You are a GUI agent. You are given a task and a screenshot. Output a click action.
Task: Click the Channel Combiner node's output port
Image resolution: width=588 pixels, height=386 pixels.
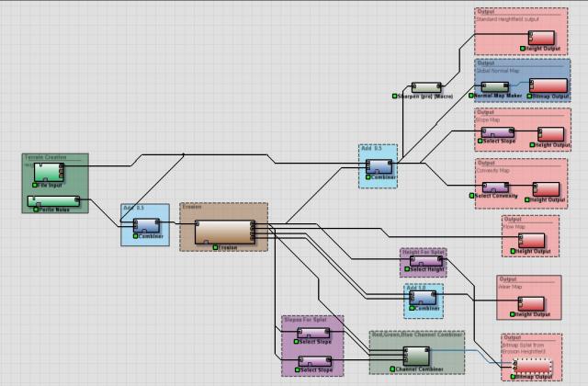coord(427,350)
